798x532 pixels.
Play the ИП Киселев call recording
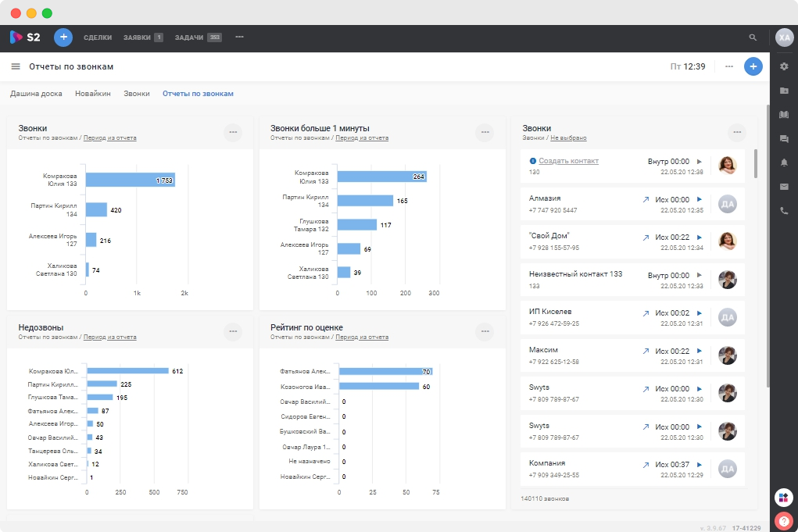700,312
